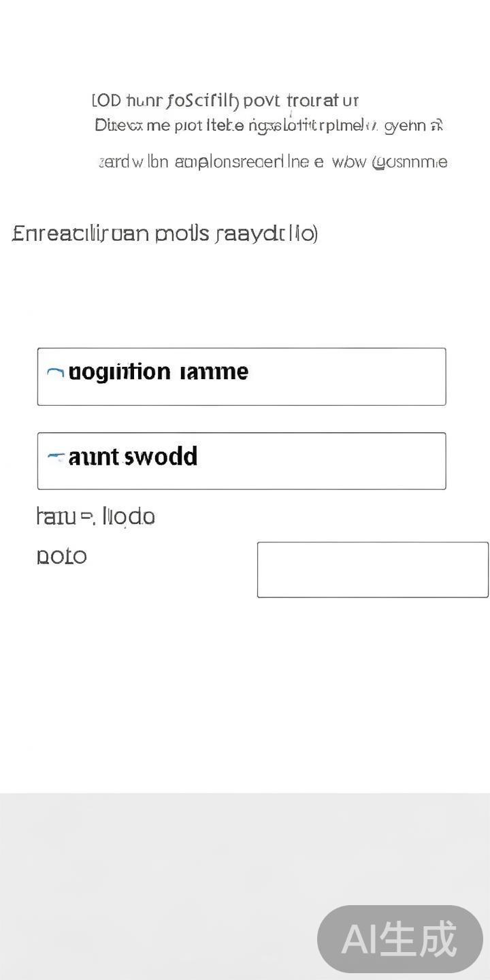490x980 pixels.
Task: Click the empty box next to "noto"
Action: coord(372,570)
